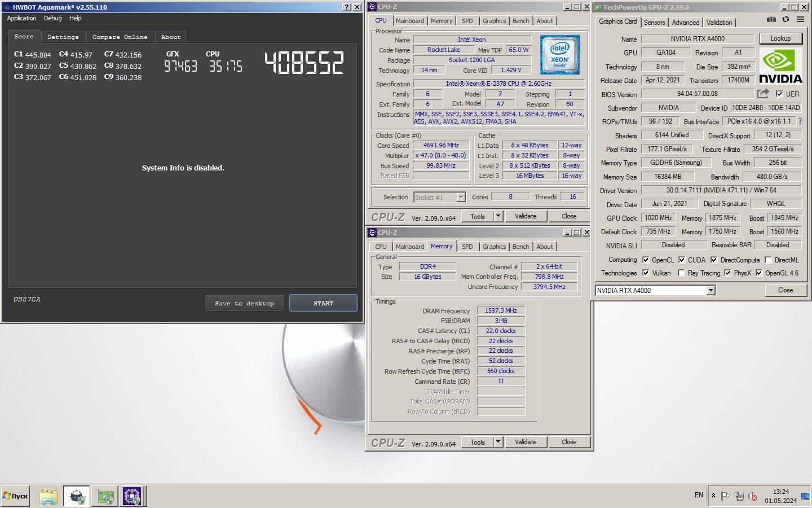Open SPD tab in bottom CPU-Z window

pos(467,247)
